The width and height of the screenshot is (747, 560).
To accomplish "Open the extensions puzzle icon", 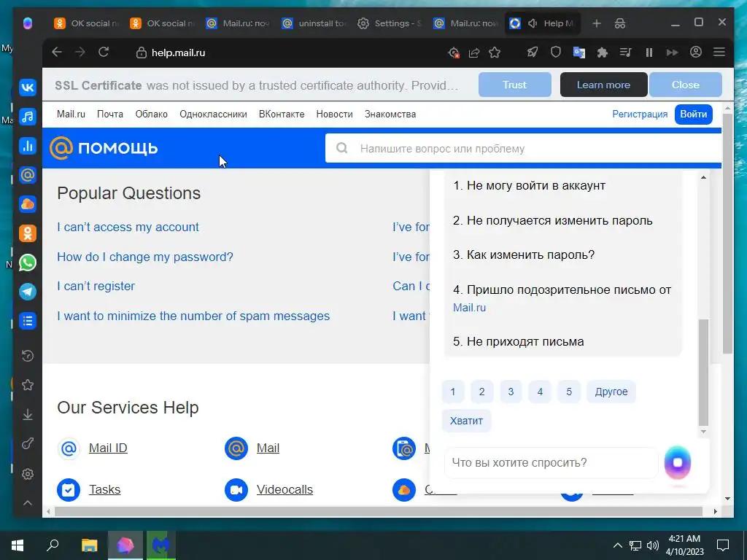I will [x=602, y=52].
